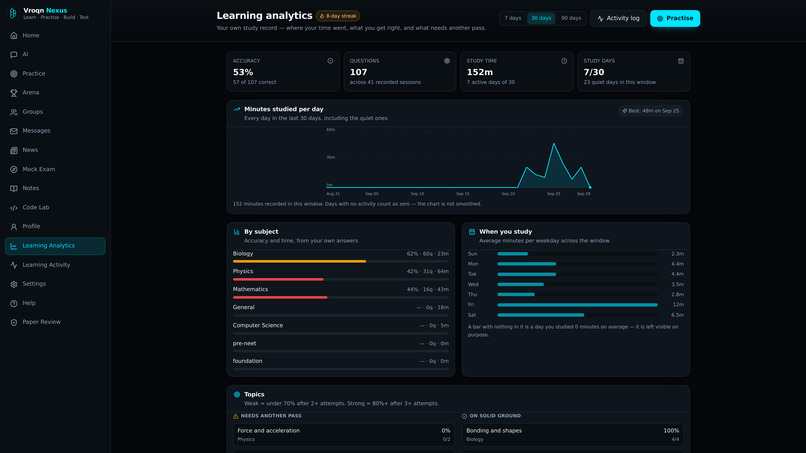Viewport: 806px width, 453px height.
Task: Click the On Solid Ground check icon
Action: tap(464, 416)
